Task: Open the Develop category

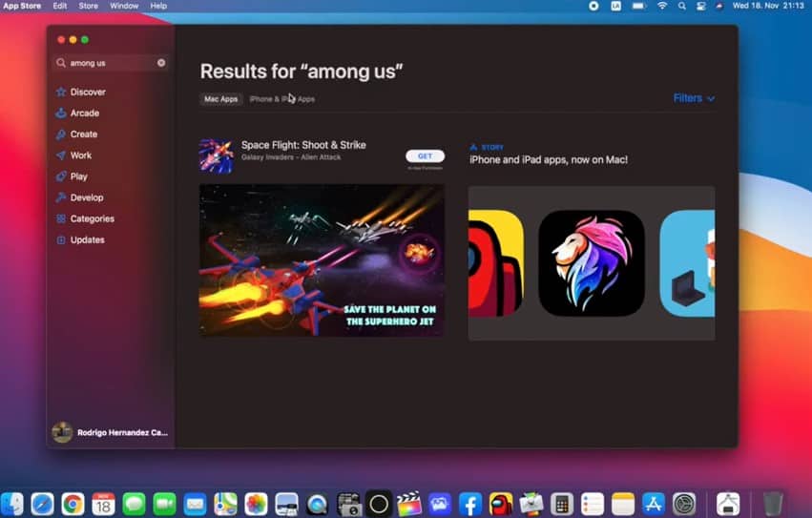Action: 79,197
